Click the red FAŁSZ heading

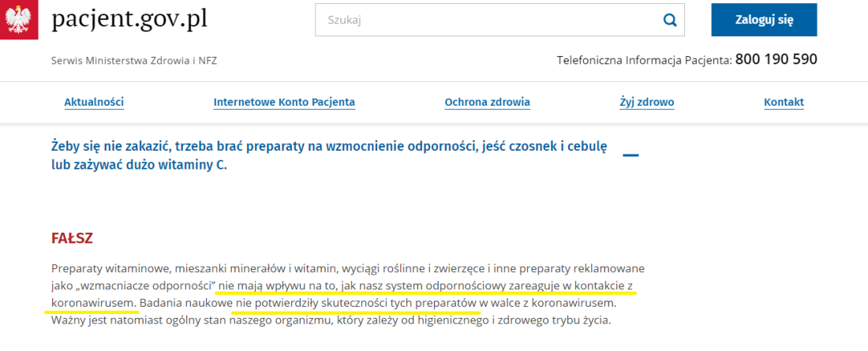(x=71, y=239)
